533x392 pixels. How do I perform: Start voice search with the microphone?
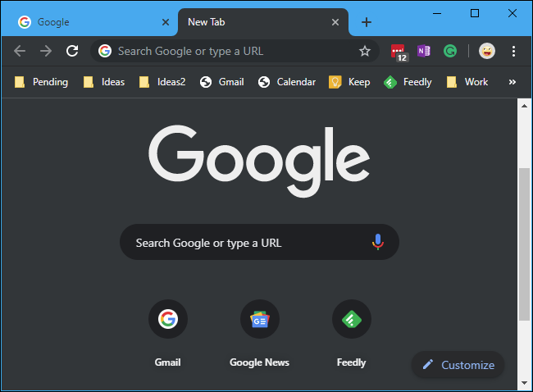378,242
